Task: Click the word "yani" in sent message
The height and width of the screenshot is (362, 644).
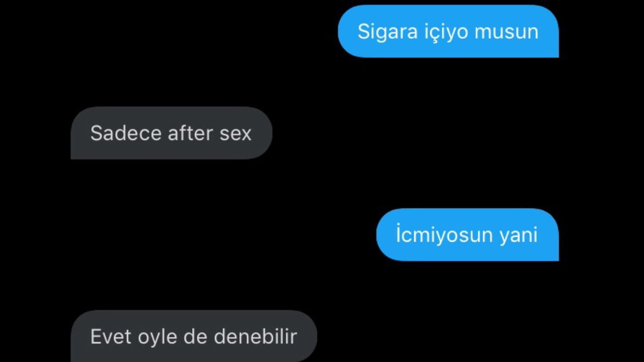Action: [518, 236]
